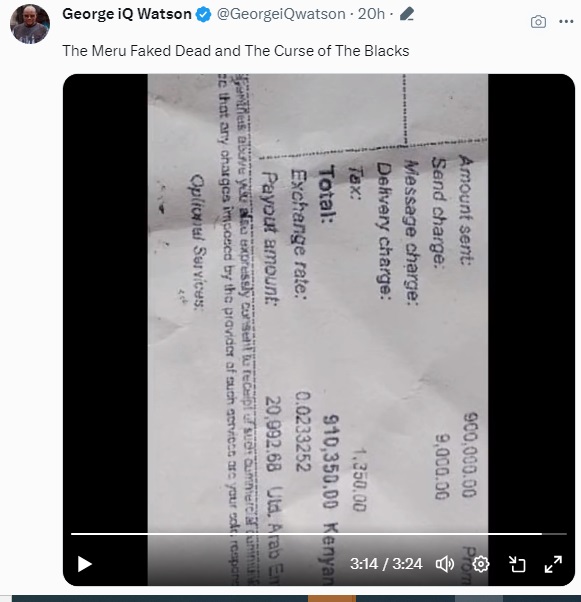The image size is (581, 602).
Task: Click the George iQ Watson display name
Action: pos(127,14)
